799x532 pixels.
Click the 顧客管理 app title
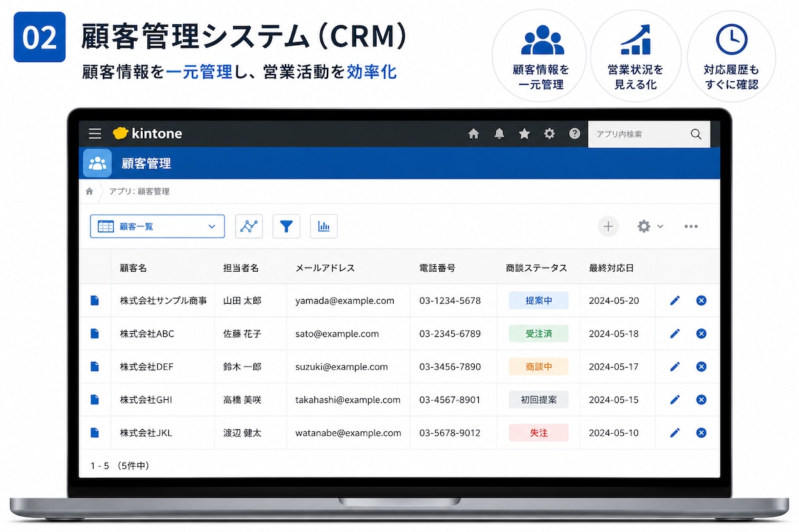pos(146,163)
